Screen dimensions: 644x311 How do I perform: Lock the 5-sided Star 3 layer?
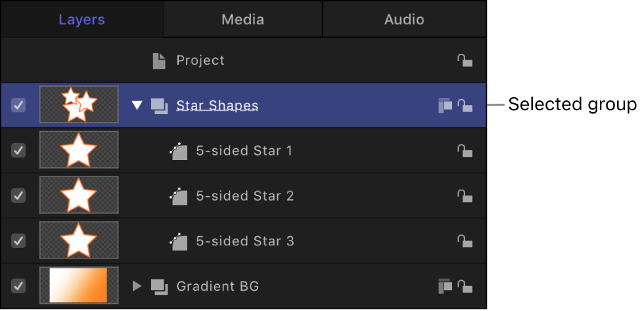click(465, 241)
